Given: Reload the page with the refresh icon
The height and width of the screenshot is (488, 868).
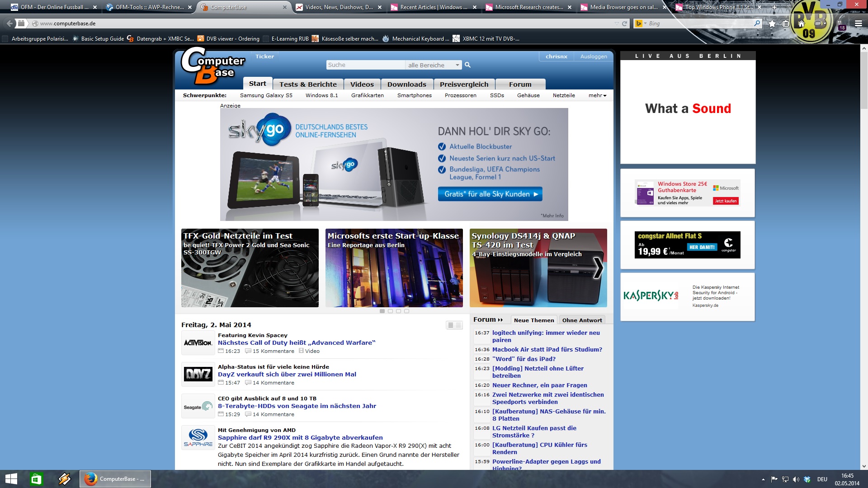Looking at the screenshot, I should click(x=625, y=23).
